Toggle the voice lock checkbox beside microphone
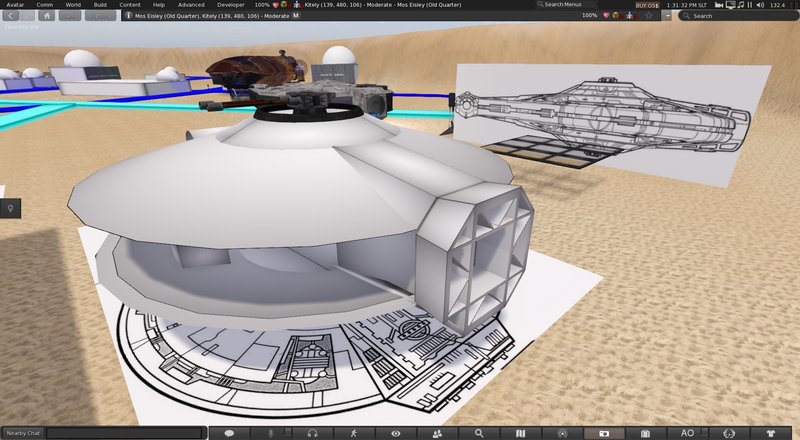The image size is (800, 440). [288, 431]
